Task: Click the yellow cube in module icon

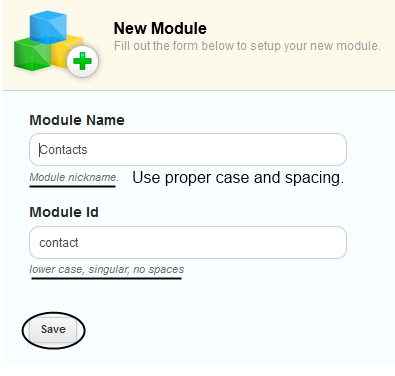Action: pos(68,50)
